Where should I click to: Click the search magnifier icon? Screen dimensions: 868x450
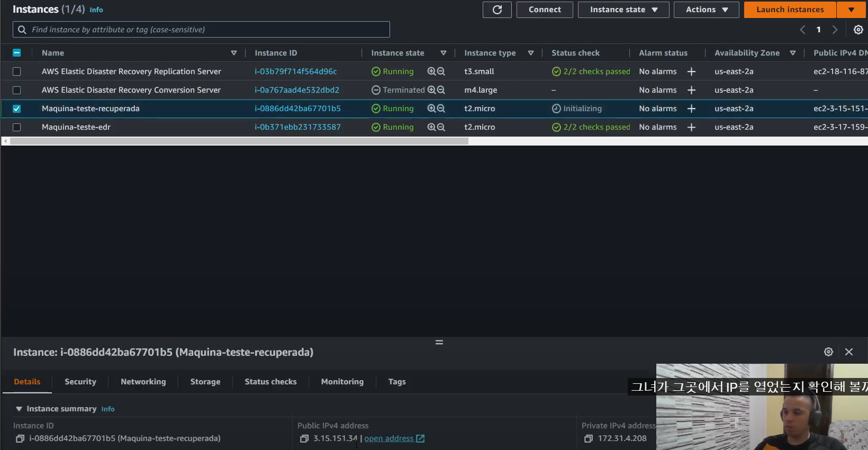coord(22,30)
